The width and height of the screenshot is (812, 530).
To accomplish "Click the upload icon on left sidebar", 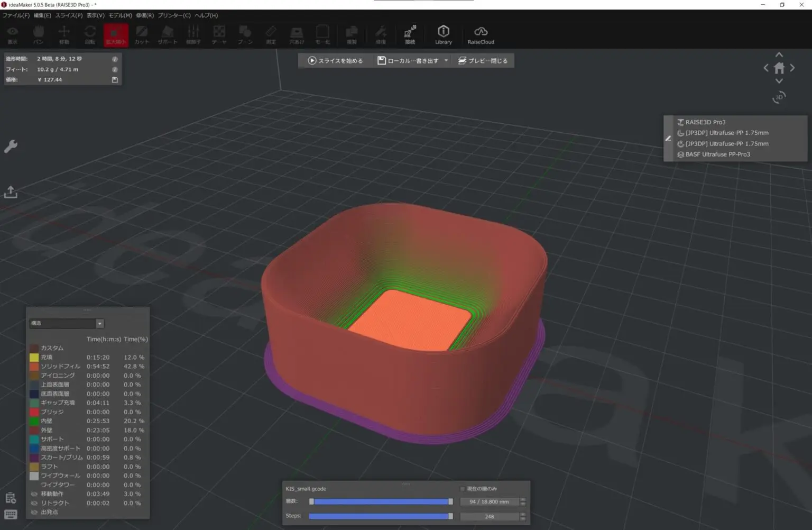I will tap(11, 192).
